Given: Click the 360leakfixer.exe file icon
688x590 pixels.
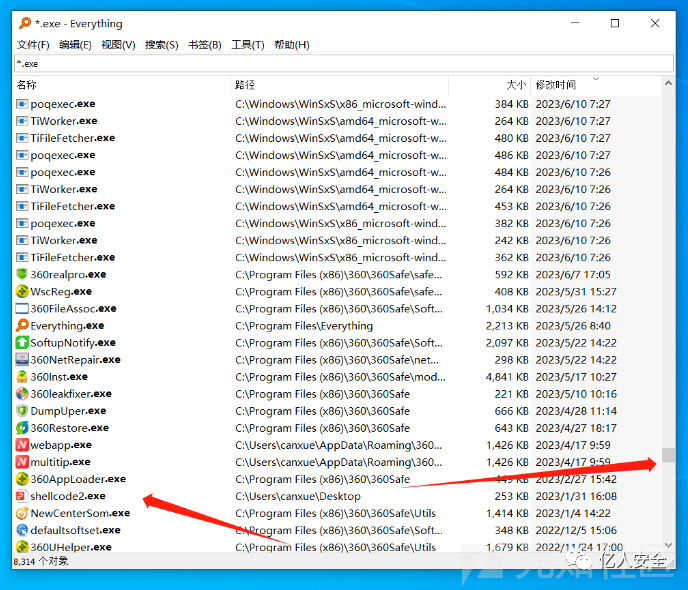Looking at the screenshot, I should coord(22,393).
